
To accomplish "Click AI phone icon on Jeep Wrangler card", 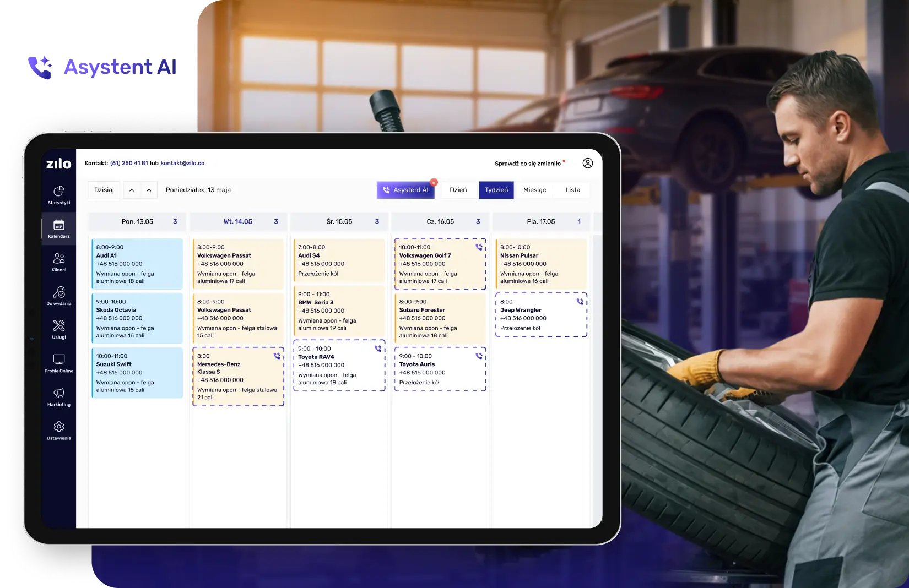I will pos(580,301).
